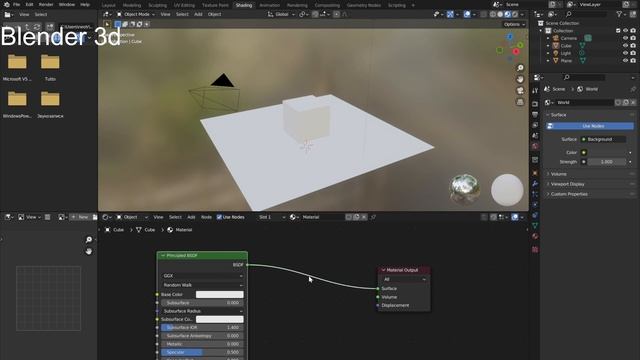Viewport: 640px width, 360px height.
Task: Hide the Plane in the viewport via its eye
Action: (x=625, y=60)
